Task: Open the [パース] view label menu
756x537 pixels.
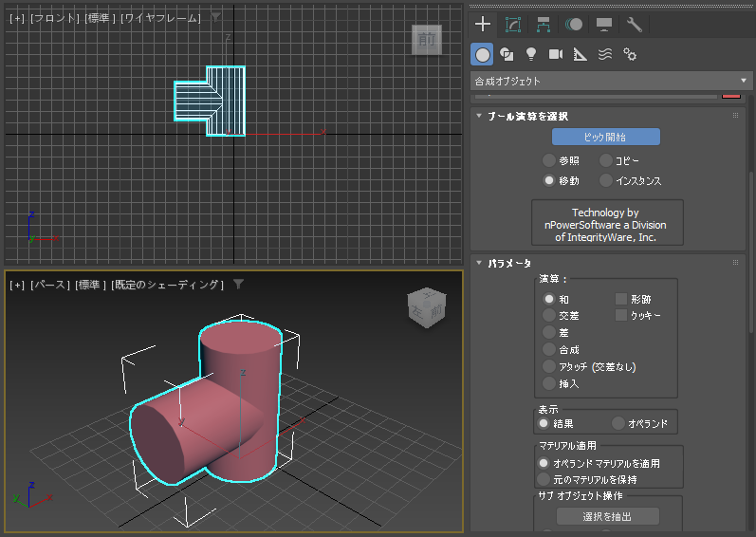Action: [x=50, y=285]
